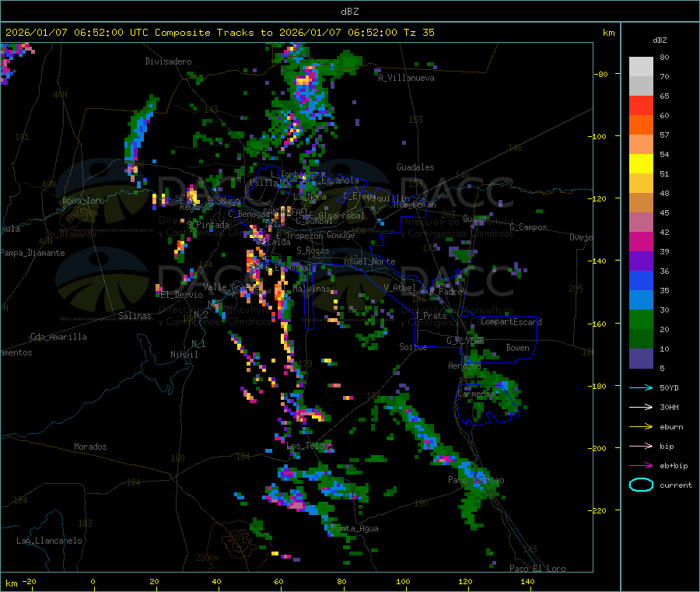The height and width of the screenshot is (592, 700).
Task: Click the cyan 'current' ellipse legend icon
Action: (641, 485)
